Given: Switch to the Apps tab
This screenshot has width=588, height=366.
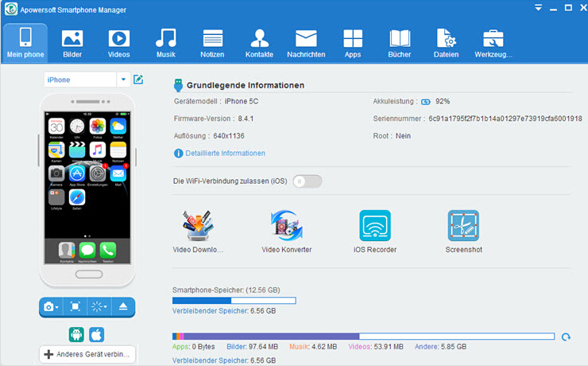Looking at the screenshot, I should tap(353, 44).
